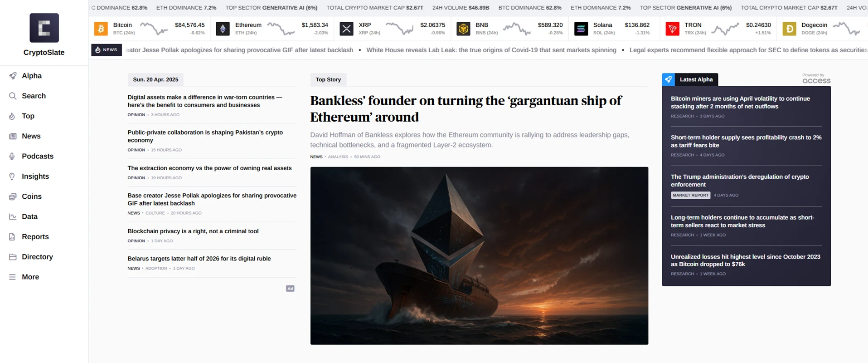Open the Directory section
The height and width of the screenshot is (363, 868).
tap(37, 257)
